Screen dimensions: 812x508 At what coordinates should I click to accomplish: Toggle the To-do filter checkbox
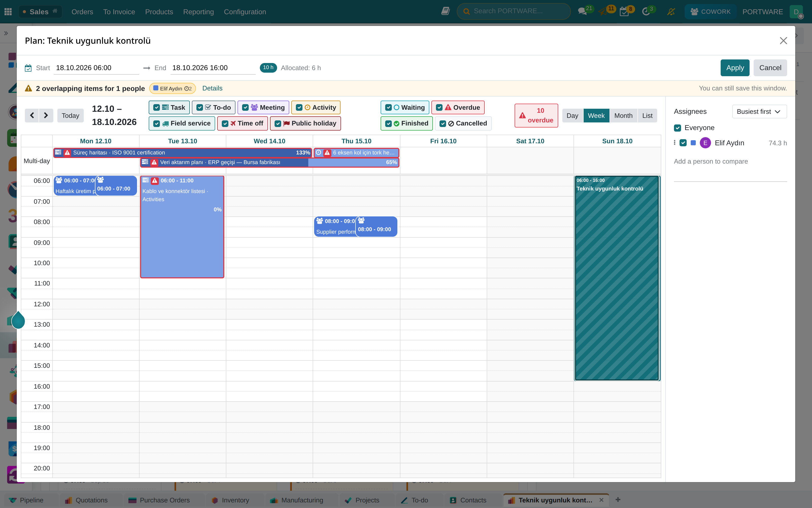click(200, 107)
